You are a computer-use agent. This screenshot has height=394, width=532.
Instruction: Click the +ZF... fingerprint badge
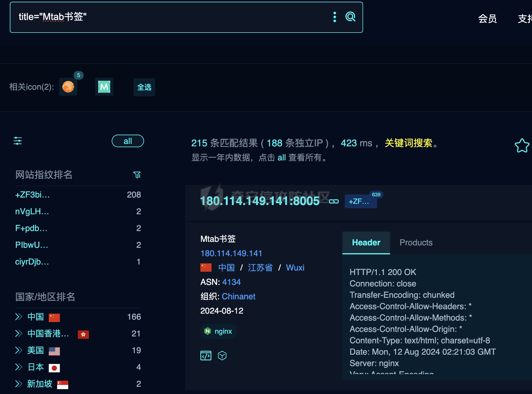pos(361,201)
